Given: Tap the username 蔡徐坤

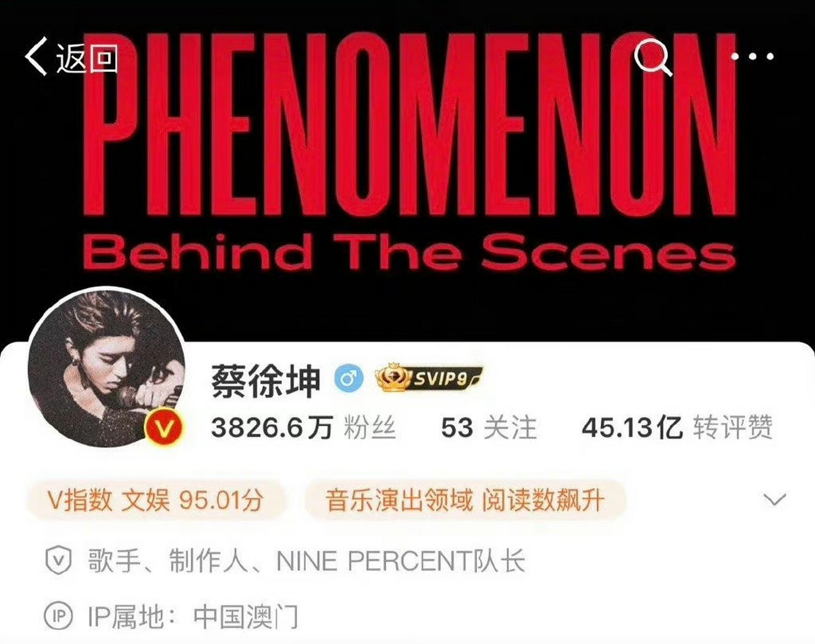Looking at the screenshot, I should 266,380.
